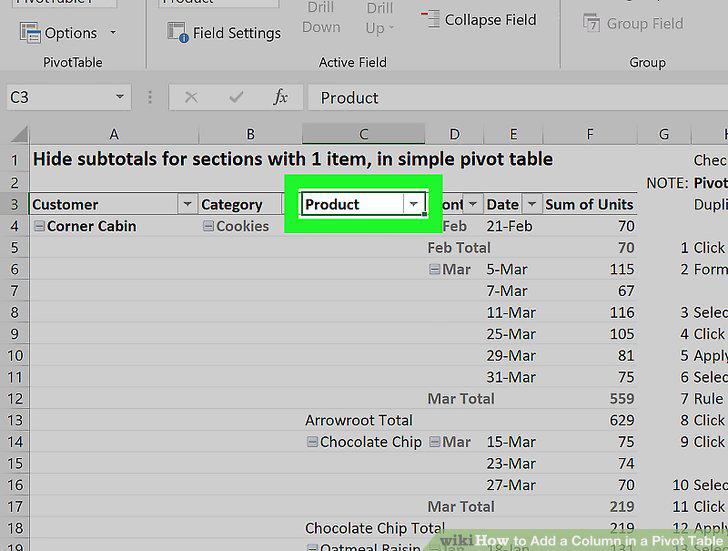Select row 1 header
Image resolution: width=728 pixels, height=551 pixels.
pyautogui.click(x=14, y=160)
